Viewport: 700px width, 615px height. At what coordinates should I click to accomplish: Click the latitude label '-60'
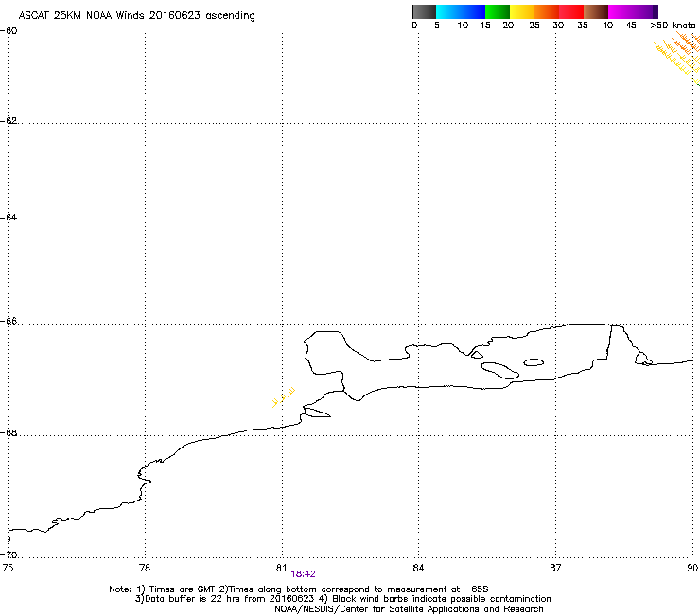(x=9, y=31)
